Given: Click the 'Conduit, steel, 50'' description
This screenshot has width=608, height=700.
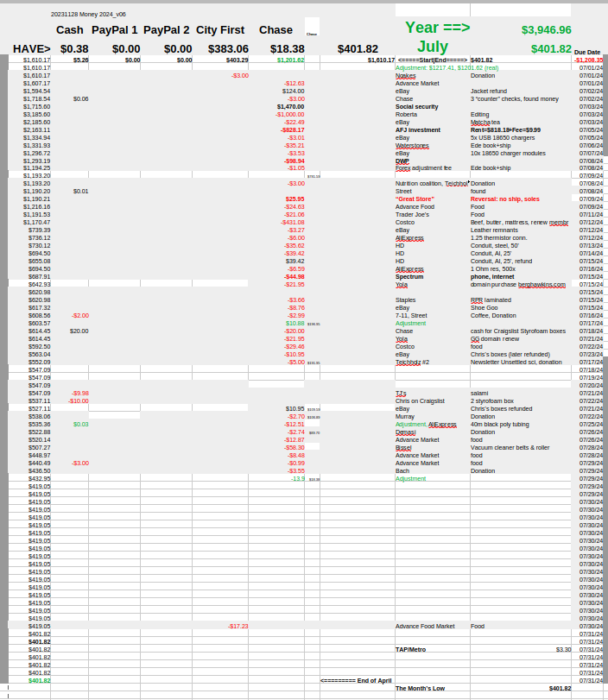Looking at the screenshot, I should click(x=493, y=245).
